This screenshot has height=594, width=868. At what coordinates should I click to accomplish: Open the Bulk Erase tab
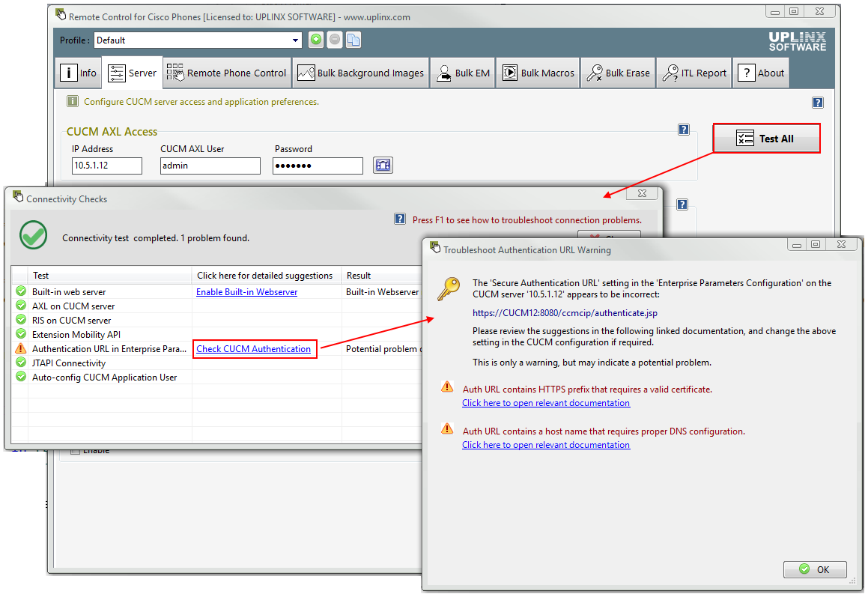click(x=618, y=73)
